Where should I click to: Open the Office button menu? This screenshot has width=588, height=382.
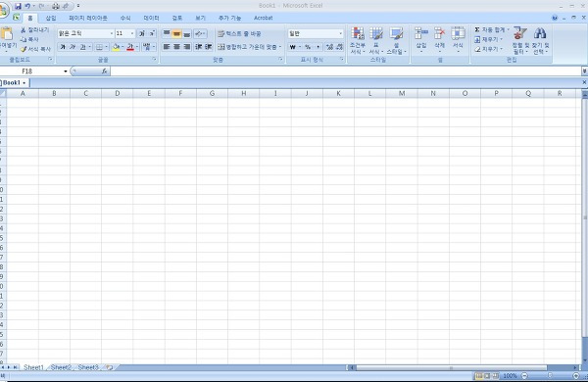click(x=4, y=10)
